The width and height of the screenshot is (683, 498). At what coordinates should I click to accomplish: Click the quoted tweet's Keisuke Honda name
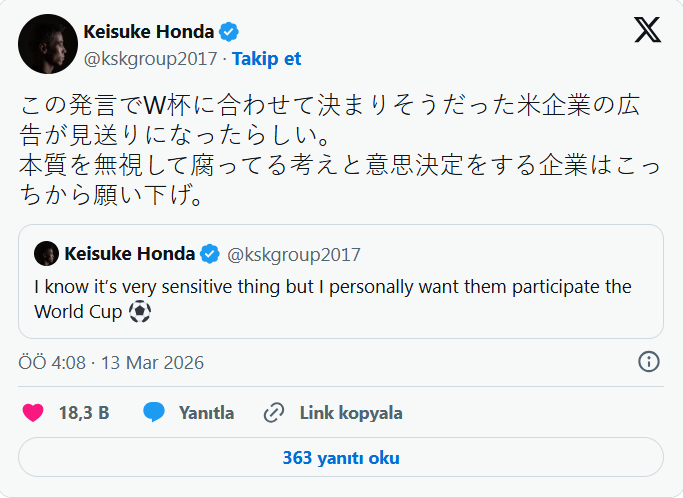[x=130, y=253]
